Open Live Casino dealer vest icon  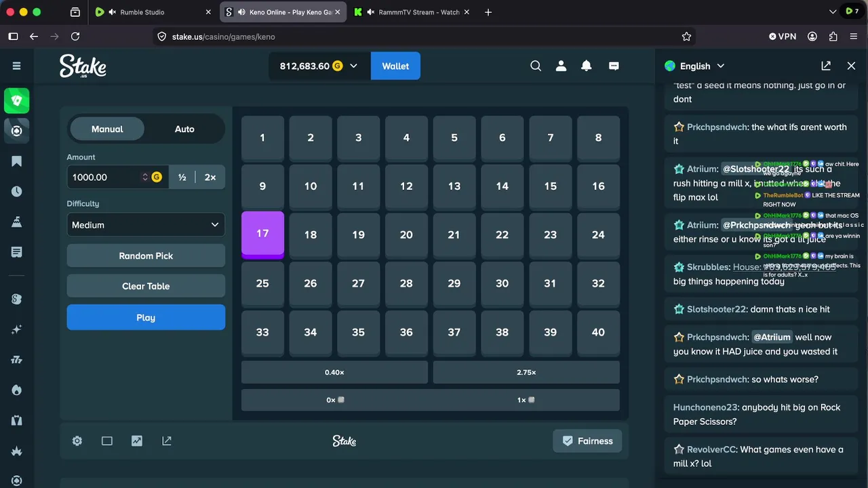(x=17, y=421)
